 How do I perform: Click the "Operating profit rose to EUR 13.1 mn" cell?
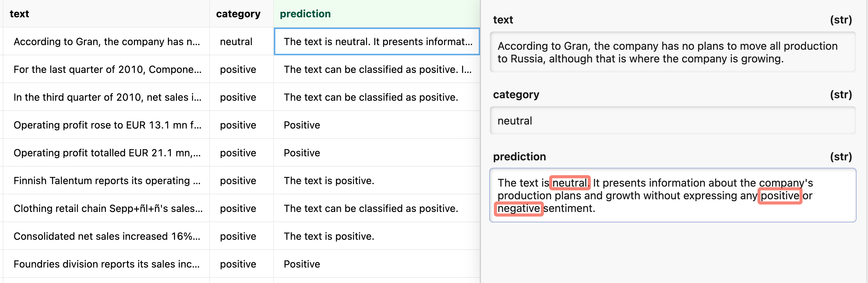107,125
